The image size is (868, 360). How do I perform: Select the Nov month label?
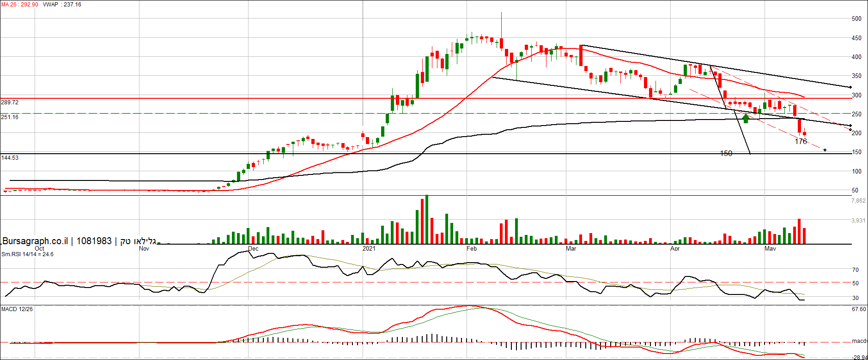144,249
